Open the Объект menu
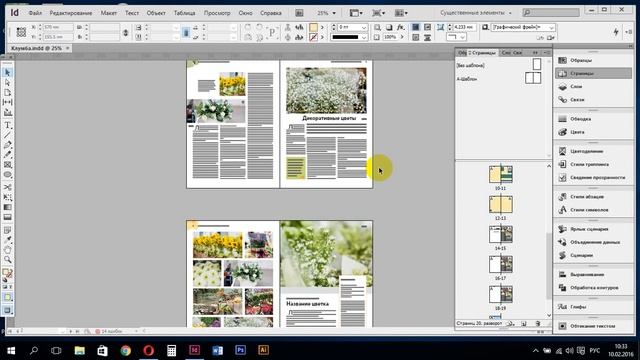Screen dimensions: 640x360 [x=156, y=13]
